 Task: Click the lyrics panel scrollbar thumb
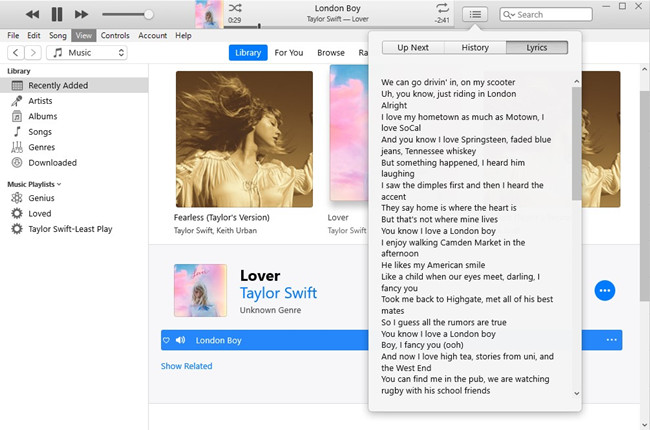pos(577,143)
